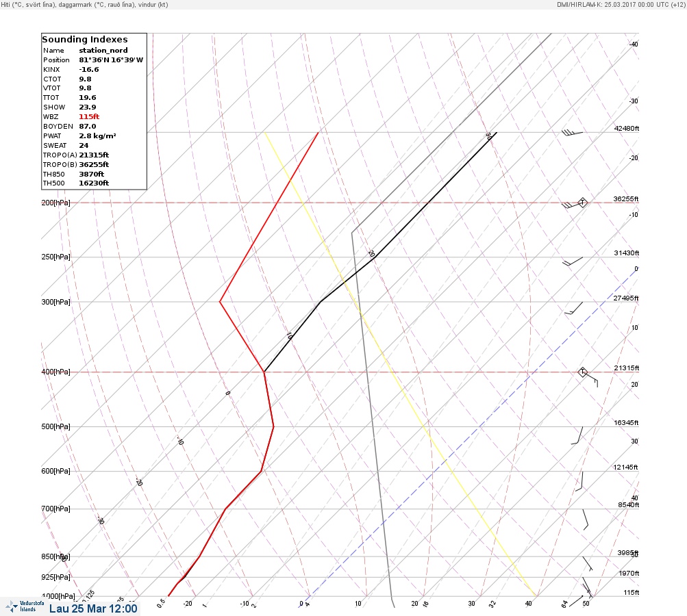Click the 27495ft altitude label
This screenshot has width=687, height=616.
626,298
